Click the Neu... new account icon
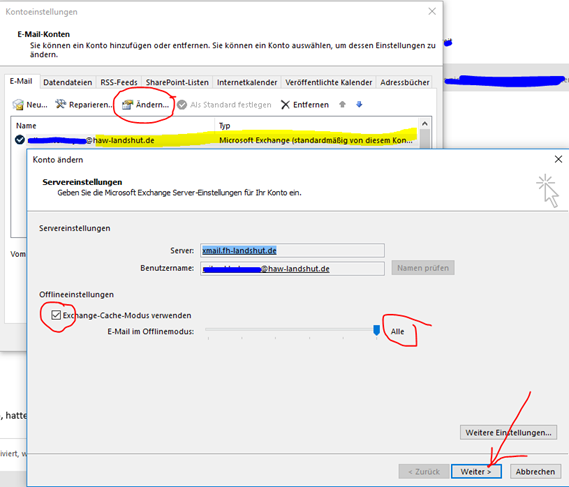The height and width of the screenshot is (487, 569). click(x=18, y=105)
